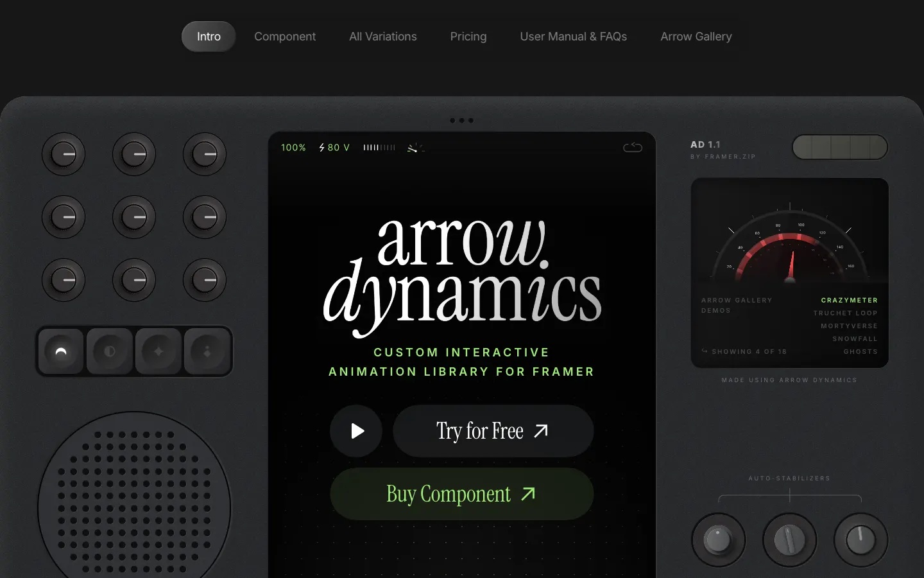Click the Buy Component button

coord(461,494)
